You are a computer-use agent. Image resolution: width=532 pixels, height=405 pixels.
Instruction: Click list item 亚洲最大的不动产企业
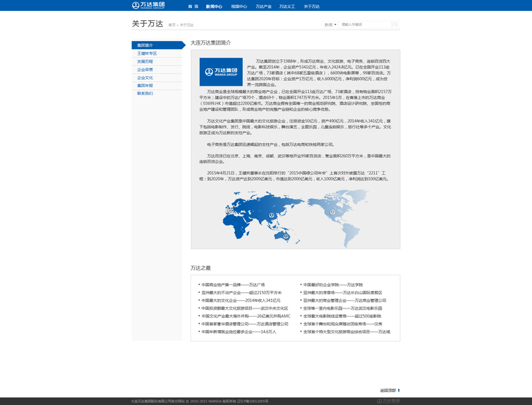tap(242, 292)
